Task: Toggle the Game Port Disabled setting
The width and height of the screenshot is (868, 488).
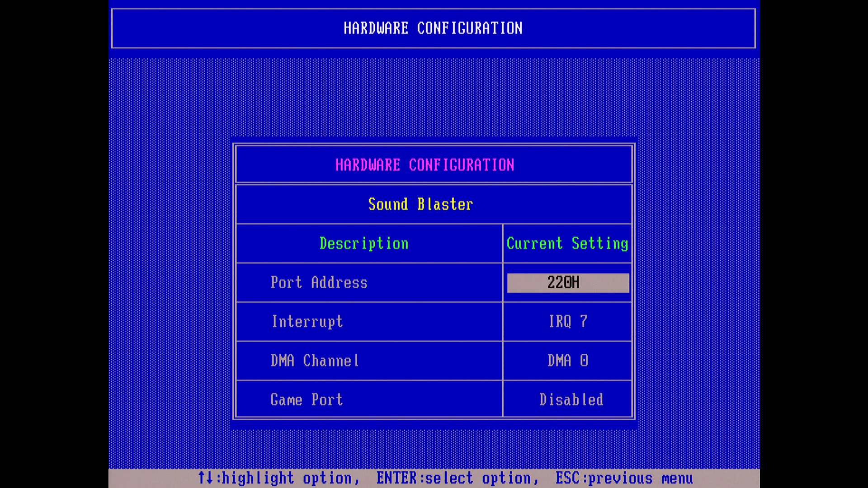Action: click(x=571, y=400)
